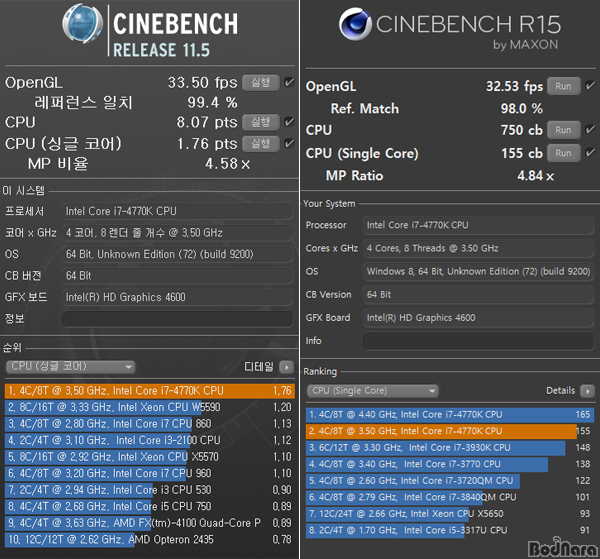Select ranking row Intel Xeon CPU X5570
Screen dimensions: 600x559
150,457
